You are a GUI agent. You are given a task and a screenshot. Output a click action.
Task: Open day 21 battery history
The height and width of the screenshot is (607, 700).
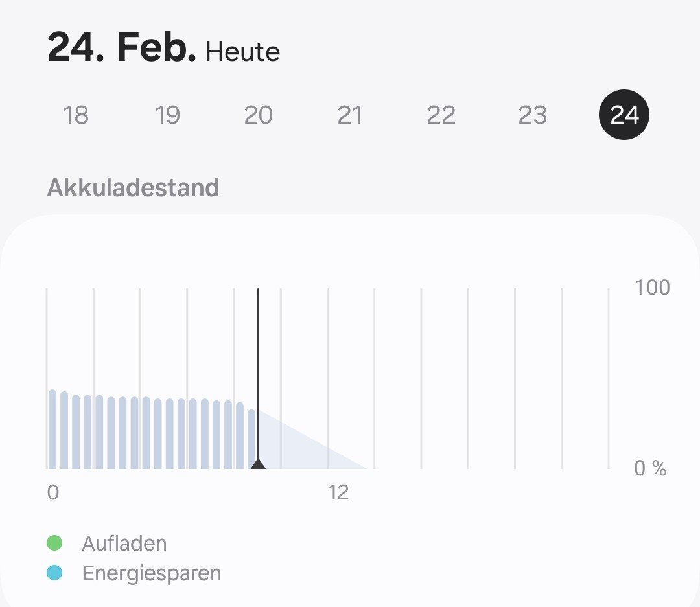[x=350, y=115]
